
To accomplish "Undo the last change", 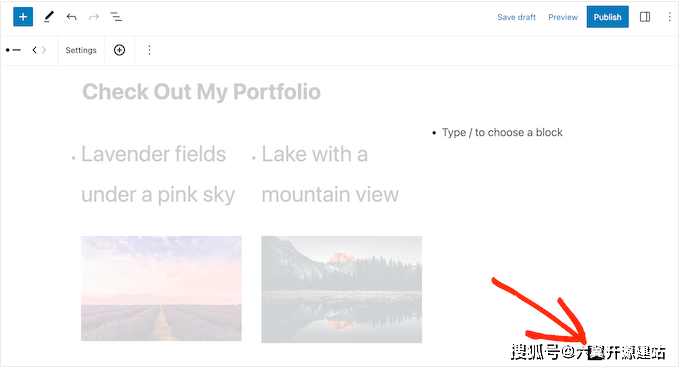I will pos(72,17).
